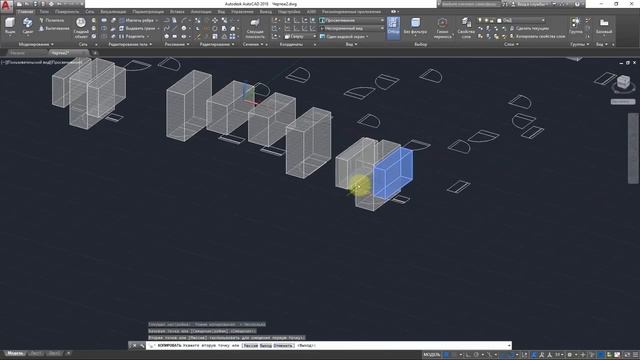Click the Group (Группа) tool
The height and width of the screenshot is (360, 640).
tap(576, 25)
